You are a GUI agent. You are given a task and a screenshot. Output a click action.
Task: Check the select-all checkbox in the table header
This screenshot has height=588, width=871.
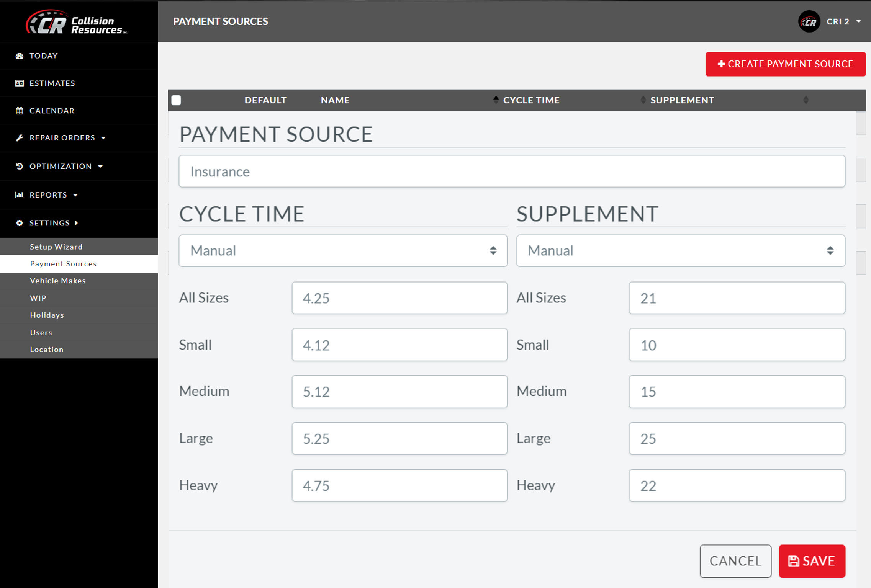click(176, 100)
